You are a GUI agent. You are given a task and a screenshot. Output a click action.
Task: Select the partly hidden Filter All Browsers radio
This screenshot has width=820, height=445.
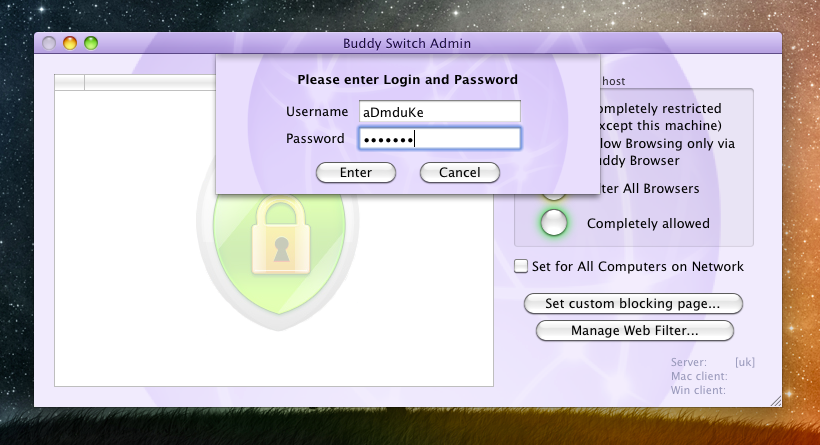pyautogui.click(x=553, y=197)
